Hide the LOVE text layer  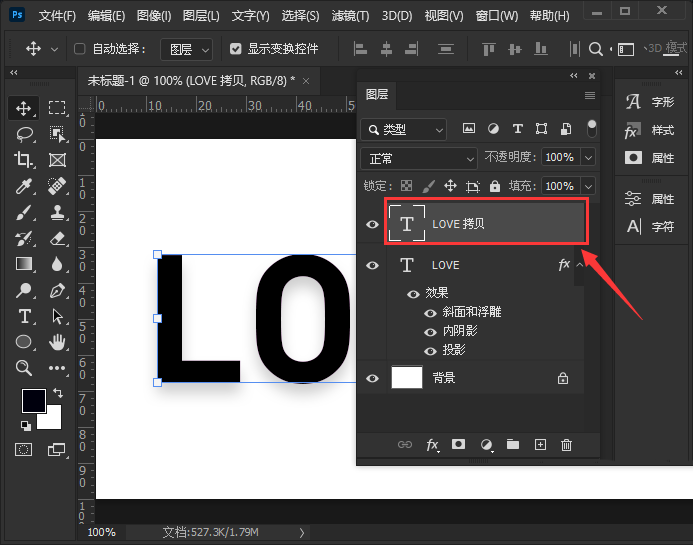click(372, 265)
